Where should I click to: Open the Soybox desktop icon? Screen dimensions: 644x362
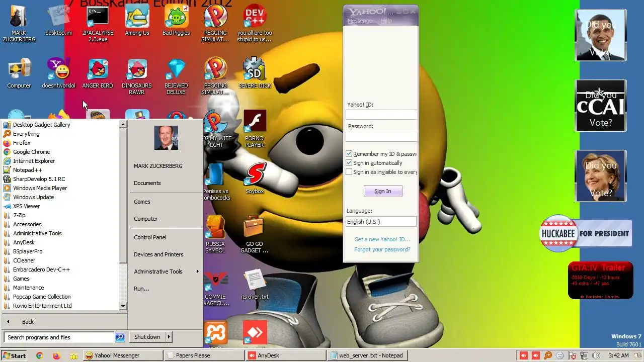(255, 178)
